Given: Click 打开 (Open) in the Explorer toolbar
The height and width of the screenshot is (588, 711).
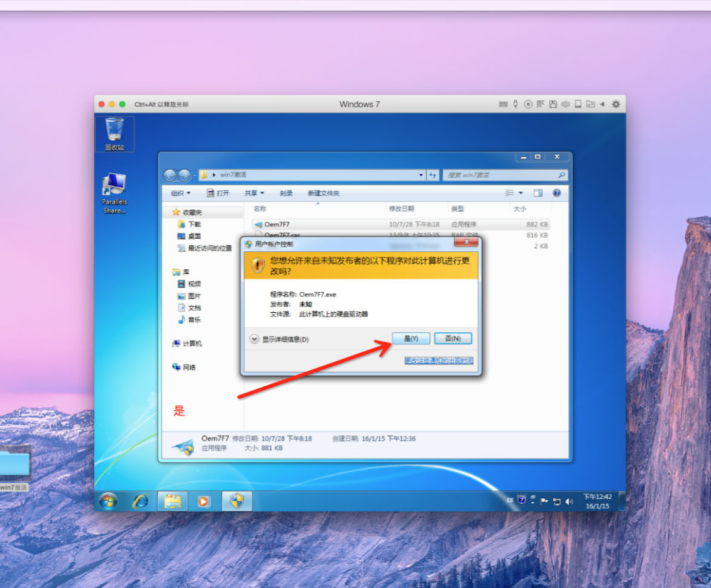Looking at the screenshot, I should 218,193.
